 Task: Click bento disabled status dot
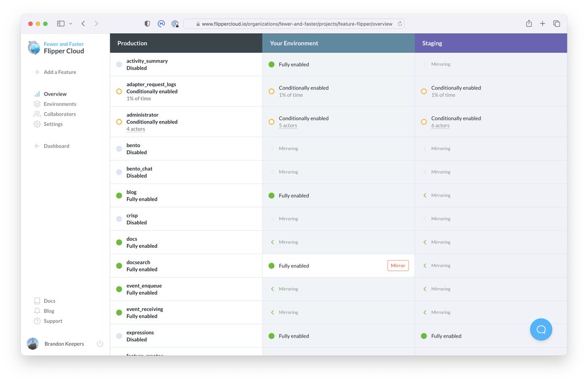(x=119, y=148)
